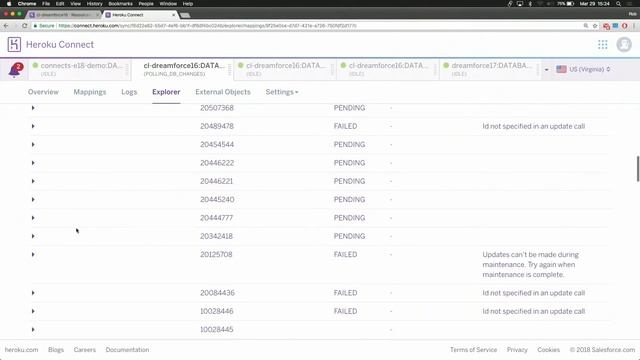Open the Chrome Bookmarks menu
This screenshot has width=640, height=360.
(120, 4)
